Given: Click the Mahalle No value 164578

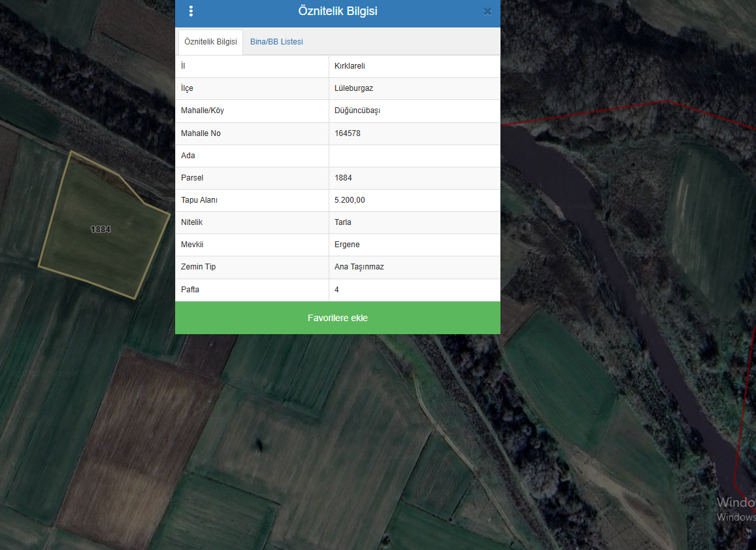Looking at the screenshot, I should [x=348, y=133].
